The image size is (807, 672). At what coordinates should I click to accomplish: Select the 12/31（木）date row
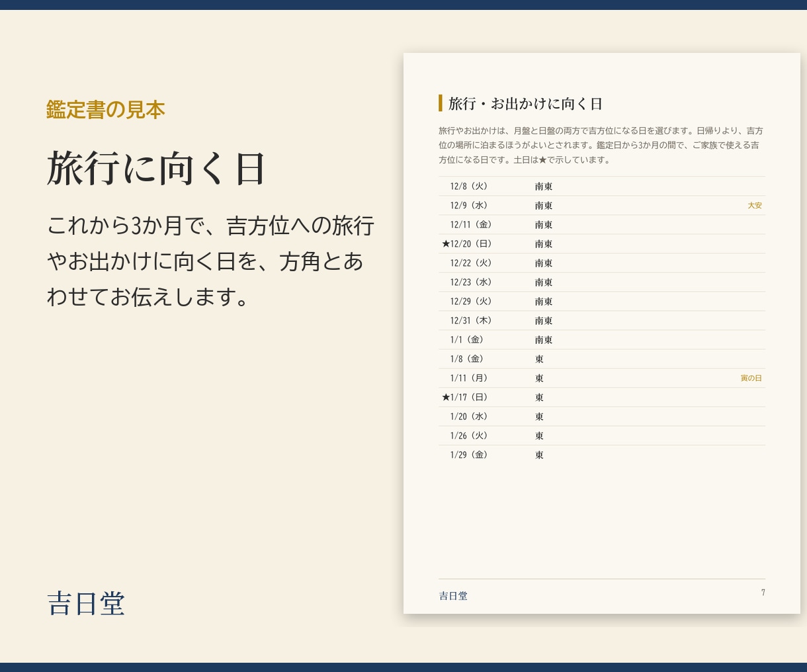[x=602, y=321]
